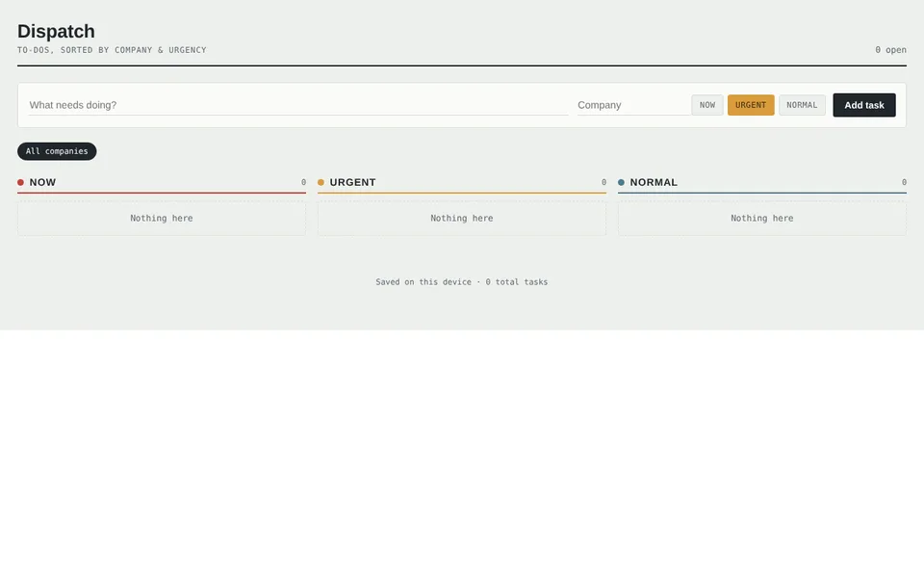Click the NORMAL column count '0'

click(x=904, y=182)
